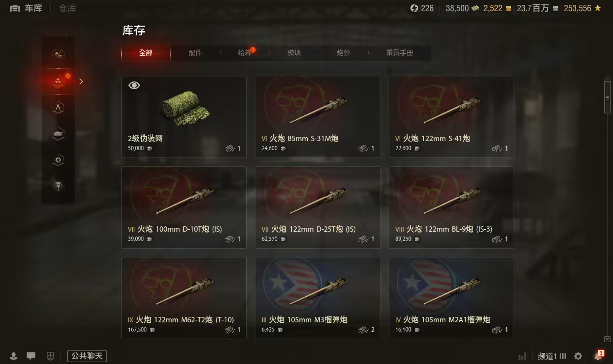Open notifications bell with 3 badge
This screenshot has height=364, width=613.
point(598,356)
